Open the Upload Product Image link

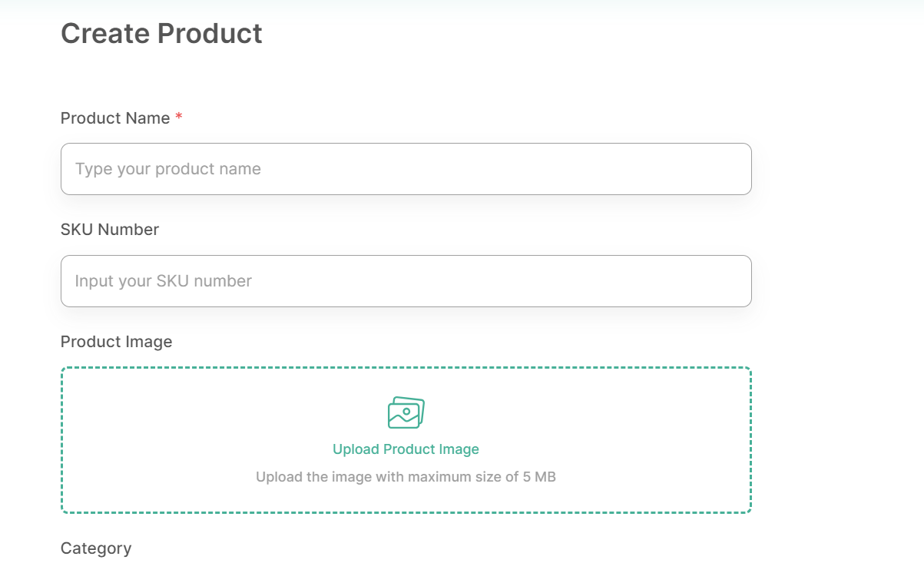click(406, 449)
